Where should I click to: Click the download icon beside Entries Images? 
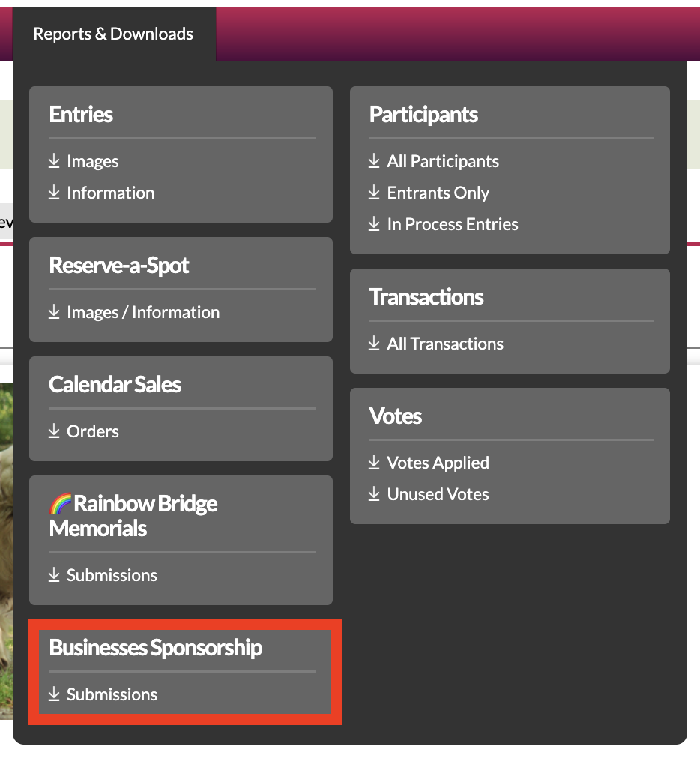point(54,161)
